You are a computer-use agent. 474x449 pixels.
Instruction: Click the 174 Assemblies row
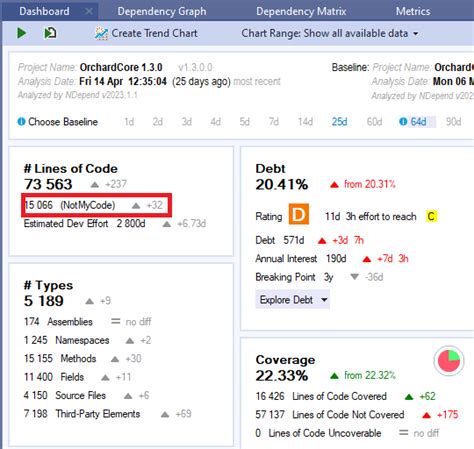click(58, 322)
